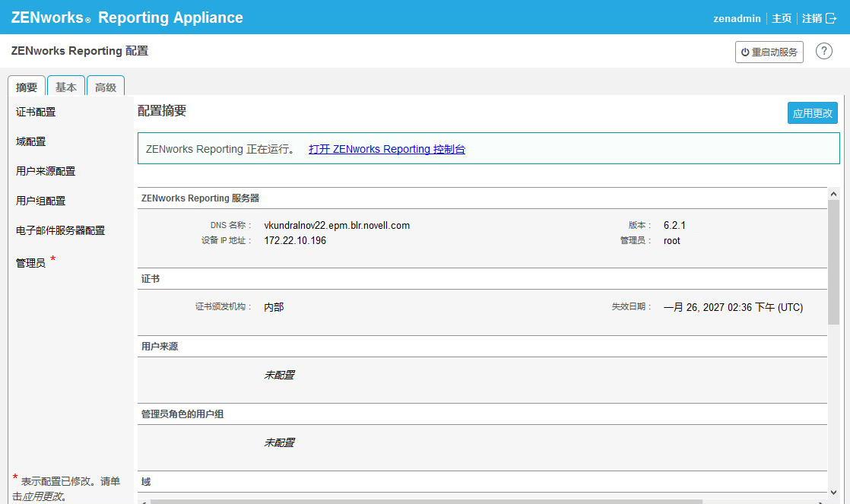Open 用户来源配置 in the sidebar
The width and height of the screenshot is (850, 504).
point(46,171)
